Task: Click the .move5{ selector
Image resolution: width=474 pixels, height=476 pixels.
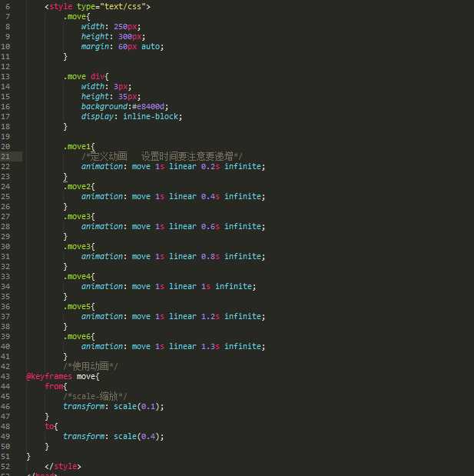Action: point(79,307)
